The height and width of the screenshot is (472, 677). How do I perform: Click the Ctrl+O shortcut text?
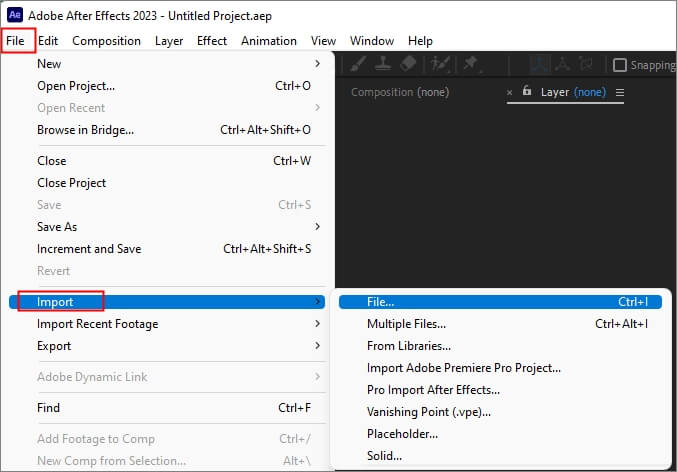293,86
